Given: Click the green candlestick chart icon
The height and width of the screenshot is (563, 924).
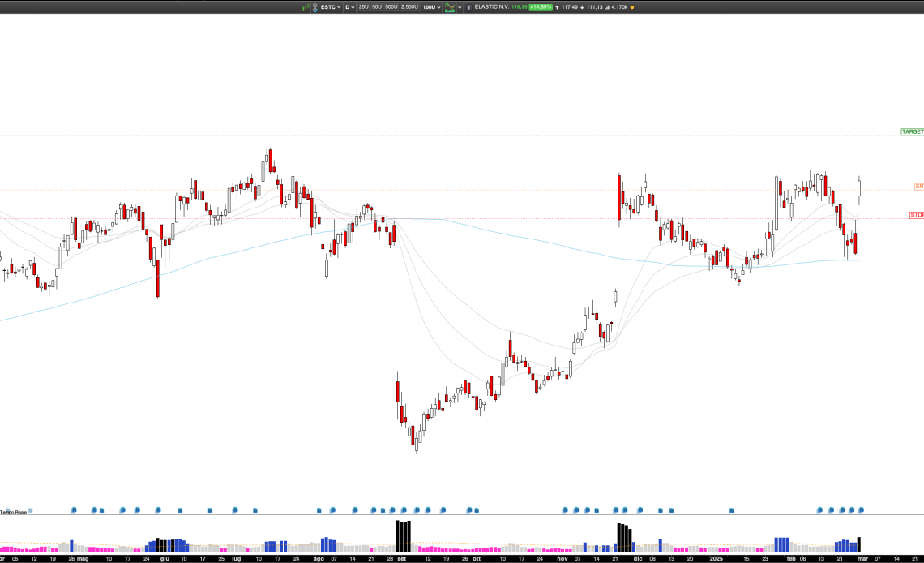Looking at the screenshot, I should (x=305, y=7).
